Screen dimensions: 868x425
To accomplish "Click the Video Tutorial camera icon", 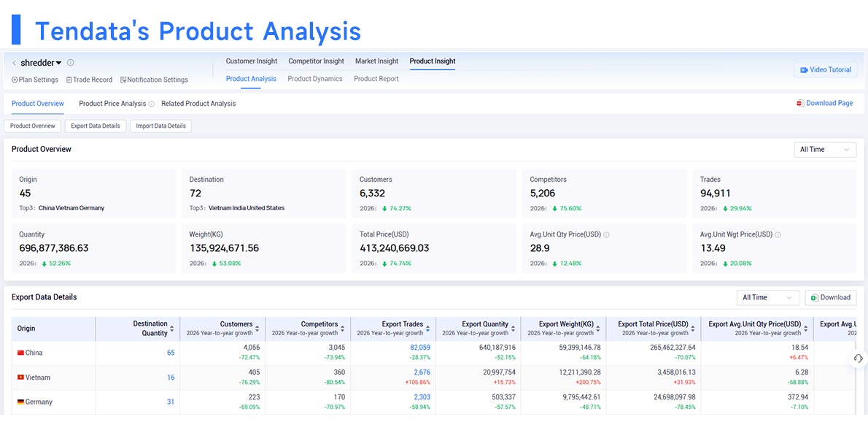I will pos(804,70).
